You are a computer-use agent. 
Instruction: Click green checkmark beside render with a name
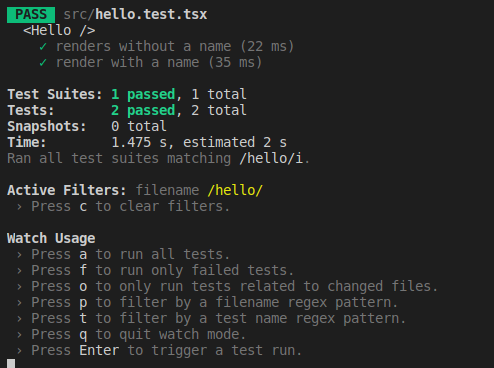click(43, 63)
